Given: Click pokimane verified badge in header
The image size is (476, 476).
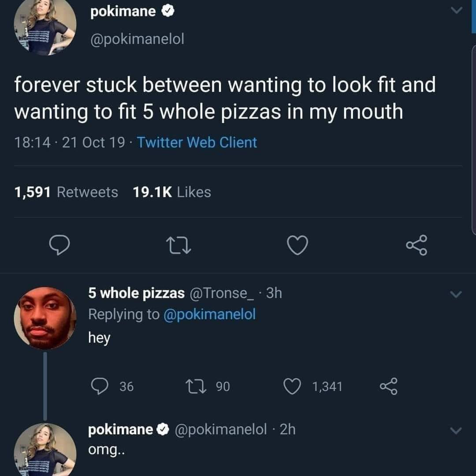Looking at the screenshot, I should 167,11.
